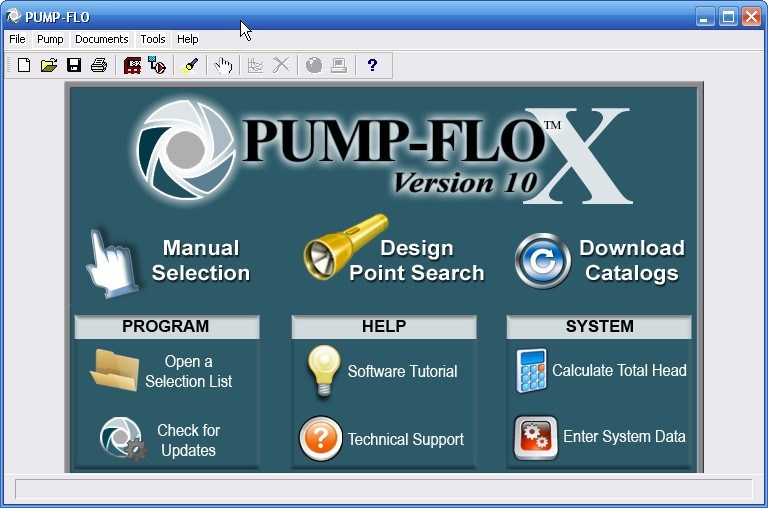Click the grayed computer toolbar icon
Viewport: 768px width, 508px height.
[x=339, y=65]
